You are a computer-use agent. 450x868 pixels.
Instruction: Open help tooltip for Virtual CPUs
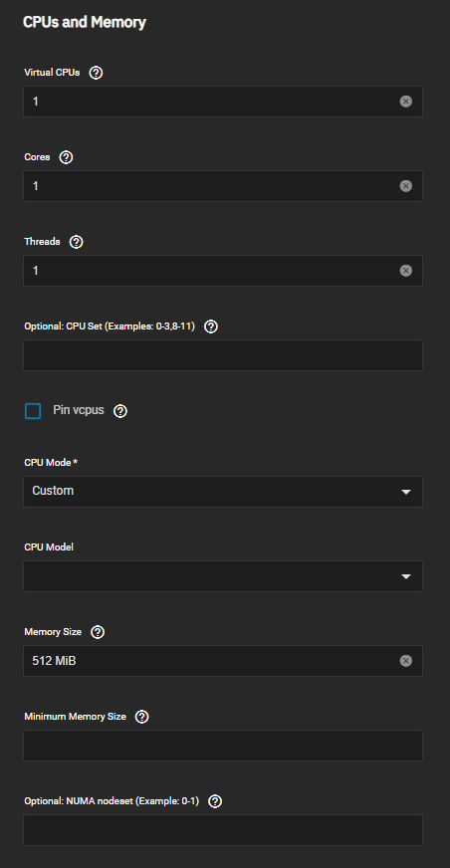(x=96, y=73)
